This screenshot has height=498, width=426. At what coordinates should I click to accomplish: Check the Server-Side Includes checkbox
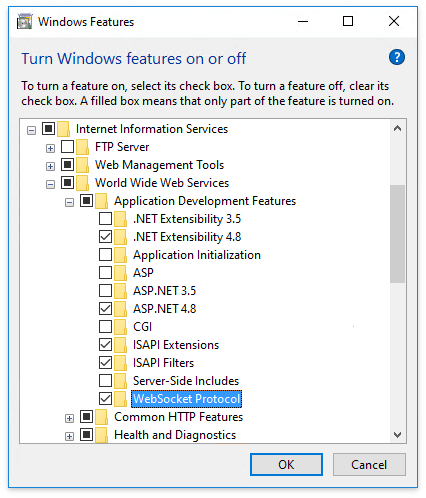coord(105,381)
